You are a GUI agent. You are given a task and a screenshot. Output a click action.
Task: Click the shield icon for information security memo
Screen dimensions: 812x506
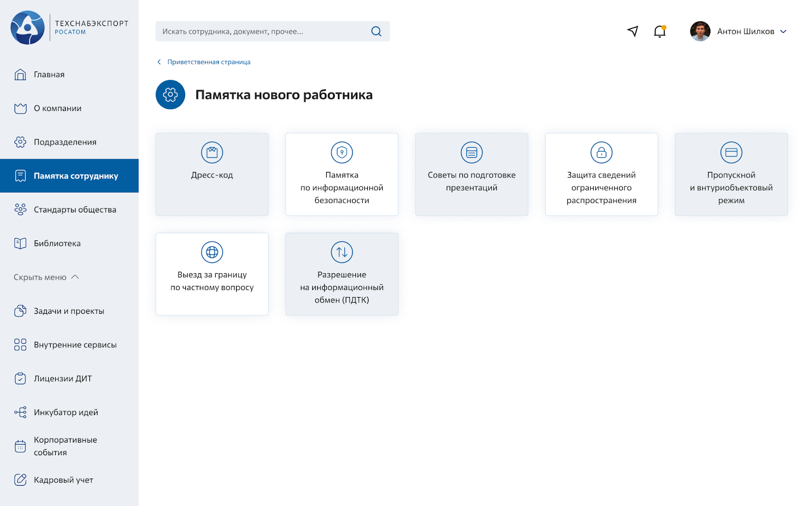(342, 153)
